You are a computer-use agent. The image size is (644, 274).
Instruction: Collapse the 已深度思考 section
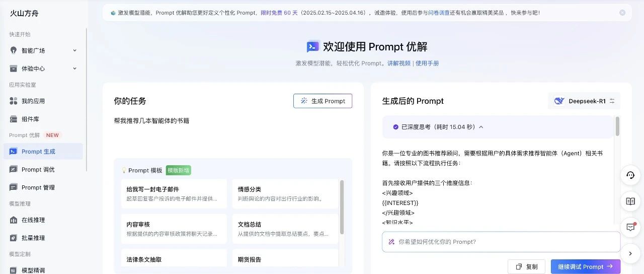pos(481,127)
